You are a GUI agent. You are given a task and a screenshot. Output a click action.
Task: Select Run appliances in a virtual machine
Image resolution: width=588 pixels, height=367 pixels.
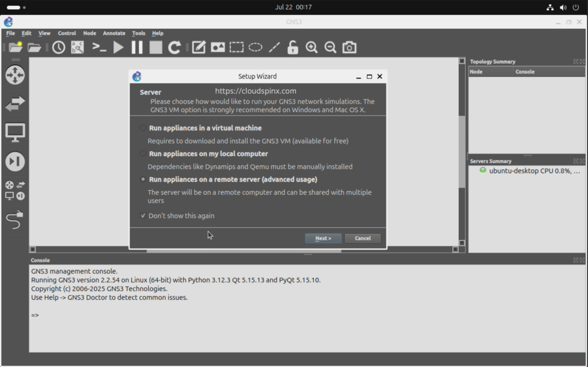[x=144, y=128]
